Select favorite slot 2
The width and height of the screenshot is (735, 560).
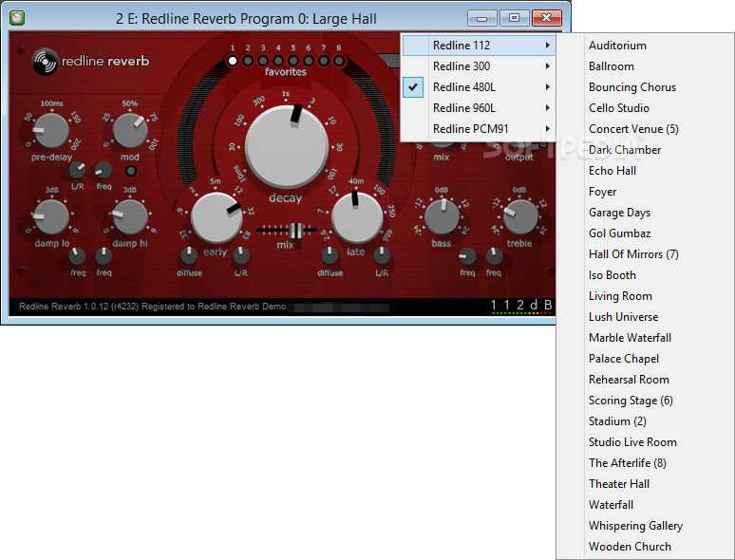pos(248,61)
